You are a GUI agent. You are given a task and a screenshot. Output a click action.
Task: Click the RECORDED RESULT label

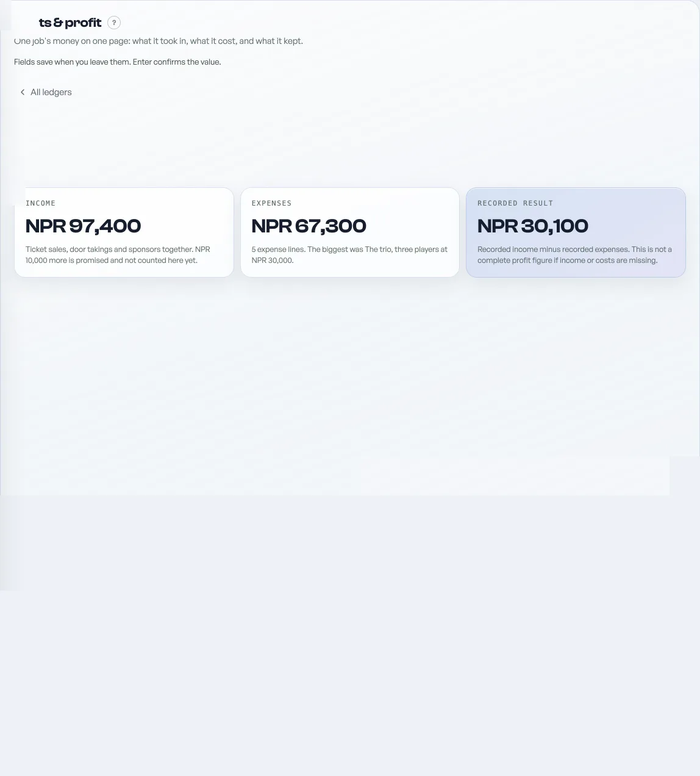tap(515, 203)
